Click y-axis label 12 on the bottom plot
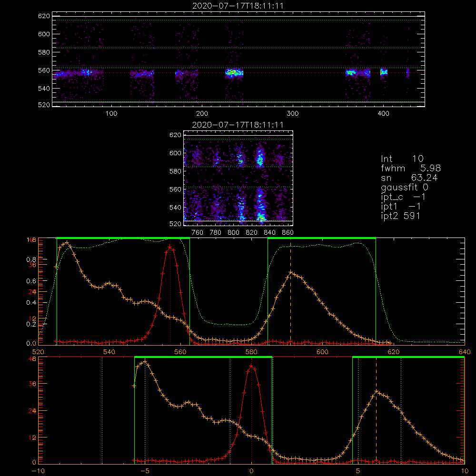 click(32, 438)
